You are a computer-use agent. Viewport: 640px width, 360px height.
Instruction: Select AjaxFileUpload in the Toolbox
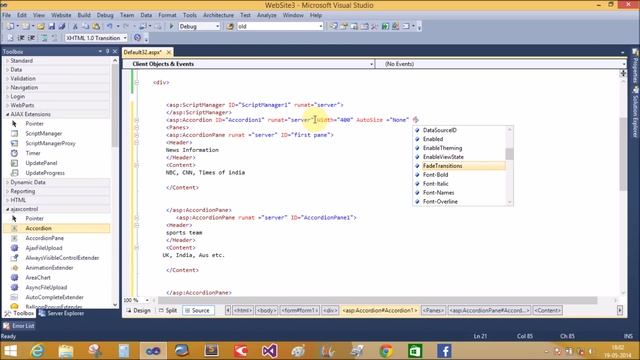[x=44, y=248]
